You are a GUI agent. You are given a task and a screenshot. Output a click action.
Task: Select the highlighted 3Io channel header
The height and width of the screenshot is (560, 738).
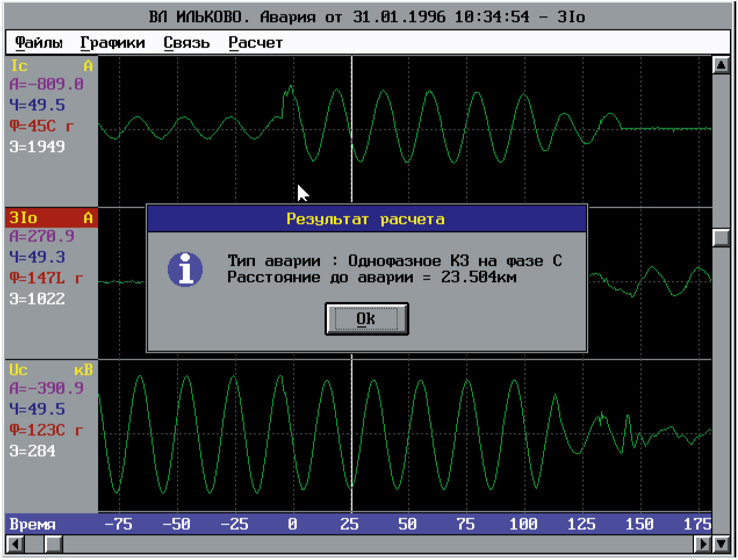click(51, 218)
